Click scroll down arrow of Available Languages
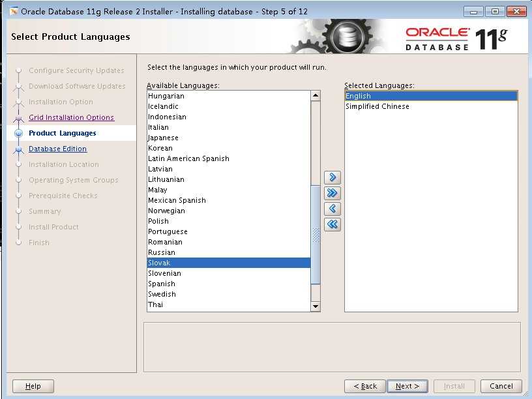Image resolution: width=532 pixels, height=399 pixels. click(x=316, y=306)
